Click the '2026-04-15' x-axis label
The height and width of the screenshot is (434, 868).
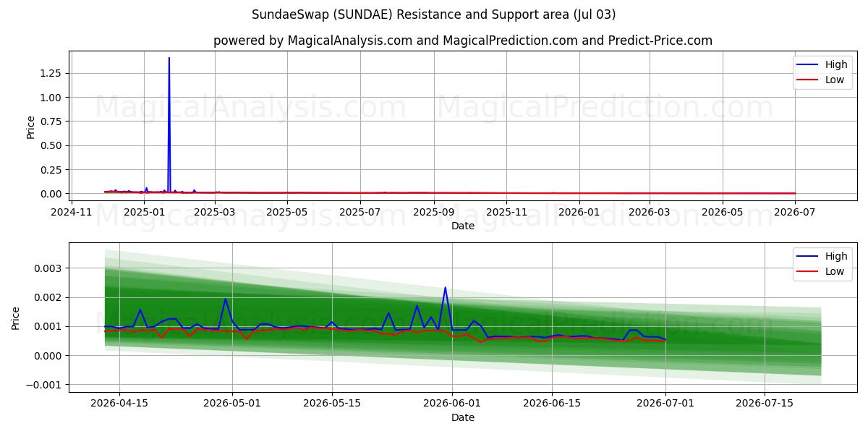pos(119,403)
